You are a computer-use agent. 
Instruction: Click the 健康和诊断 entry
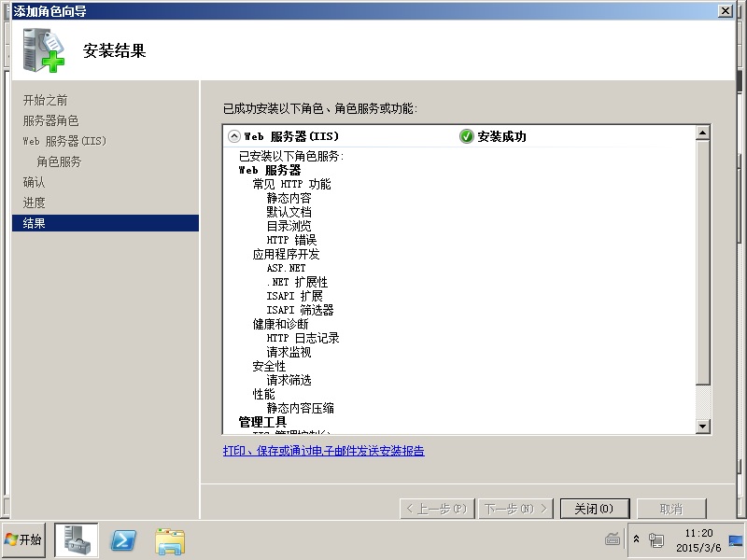click(281, 324)
